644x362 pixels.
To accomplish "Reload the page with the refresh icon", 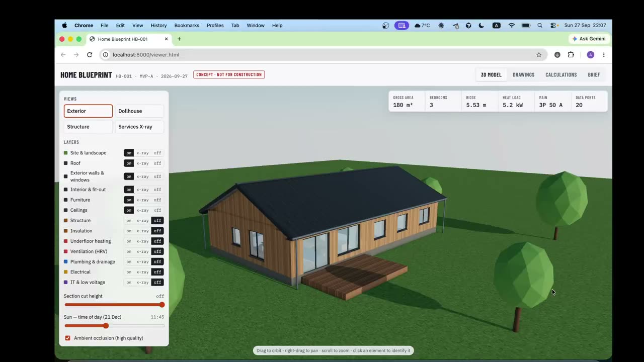I will pyautogui.click(x=90, y=55).
